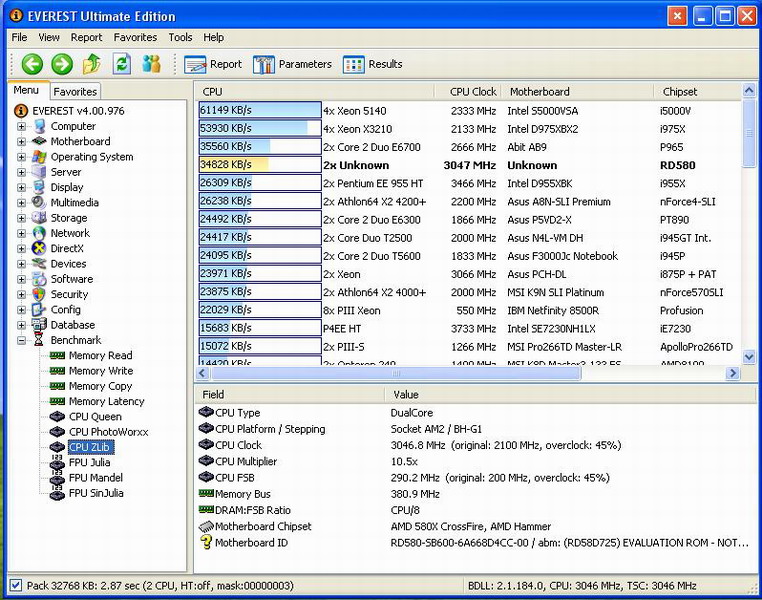
Task: Collapse the Benchmark tree node
Action: click(x=21, y=340)
